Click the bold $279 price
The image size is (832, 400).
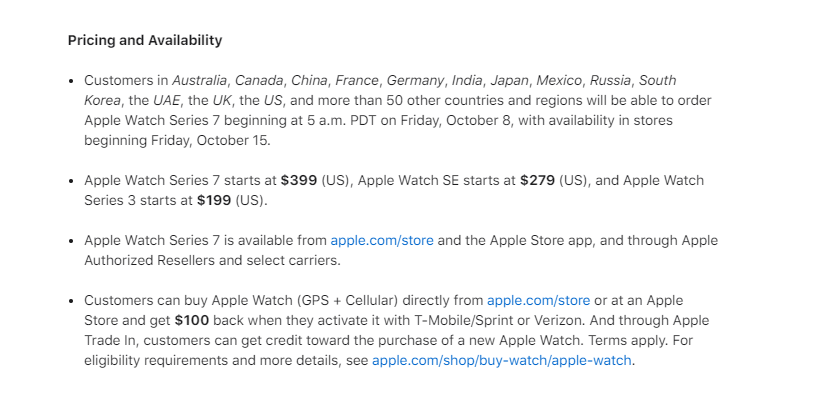tap(538, 180)
